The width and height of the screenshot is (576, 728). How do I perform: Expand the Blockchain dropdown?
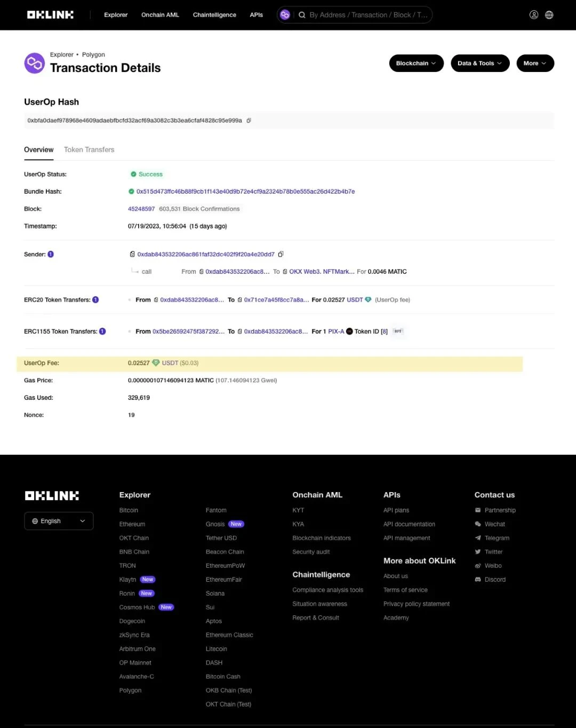(x=416, y=64)
